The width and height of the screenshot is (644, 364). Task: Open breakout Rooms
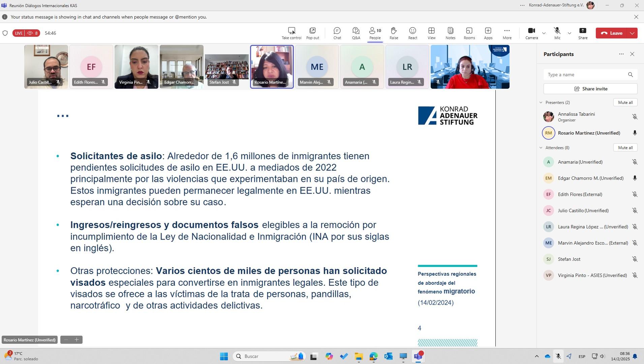(469, 33)
